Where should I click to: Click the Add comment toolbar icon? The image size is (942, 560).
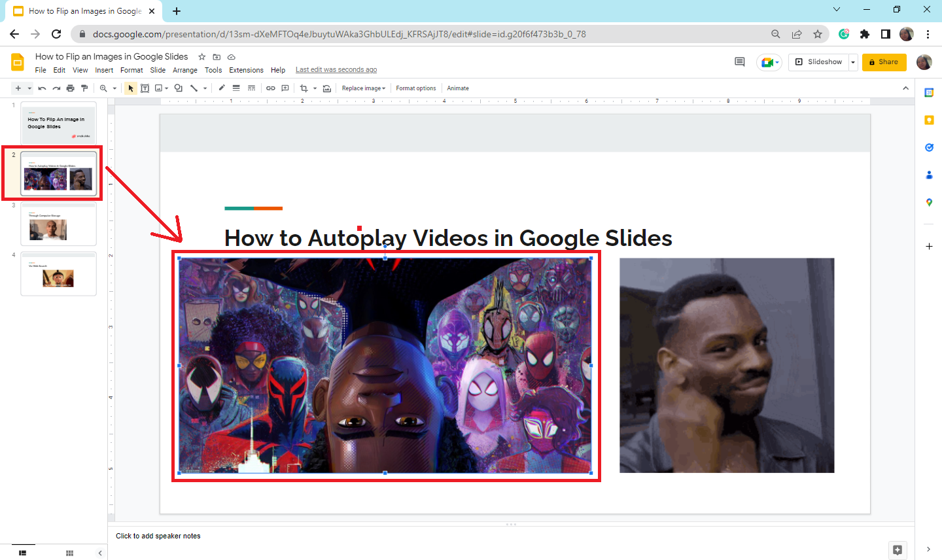tap(285, 88)
